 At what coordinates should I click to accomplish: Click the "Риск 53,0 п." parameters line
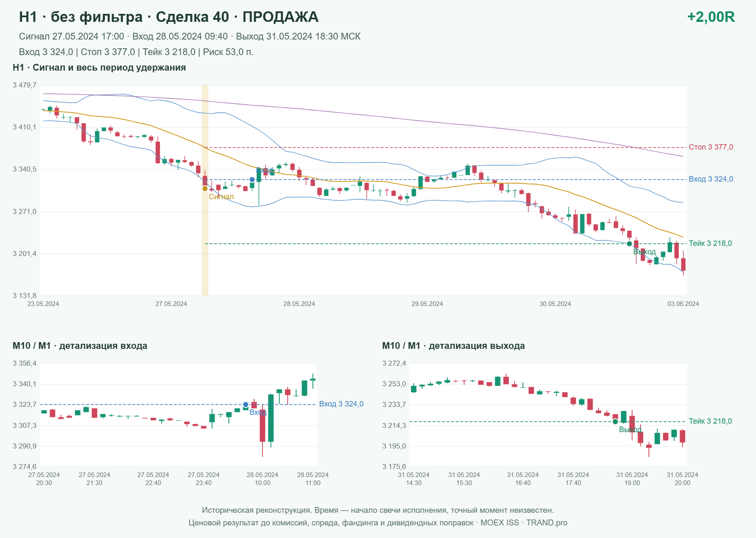click(136, 52)
